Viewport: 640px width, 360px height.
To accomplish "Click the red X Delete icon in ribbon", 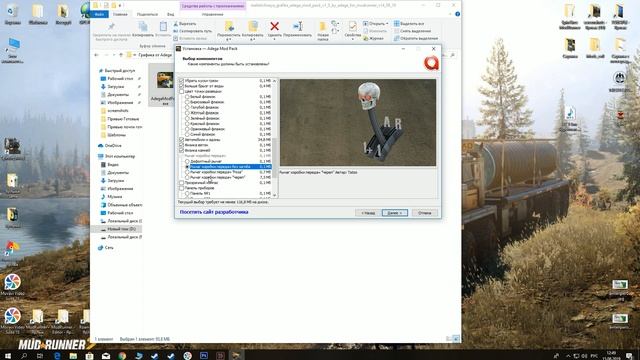I will (x=275, y=27).
